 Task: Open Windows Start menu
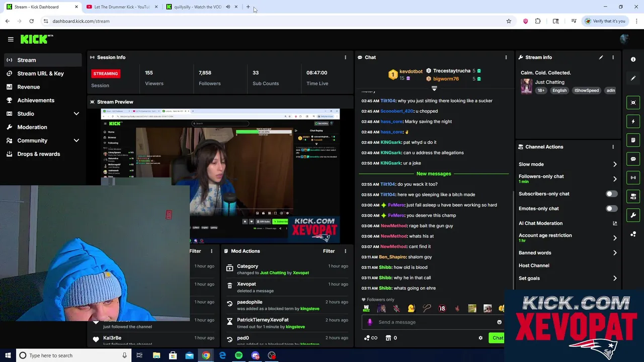pyautogui.click(x=8, y=355)
